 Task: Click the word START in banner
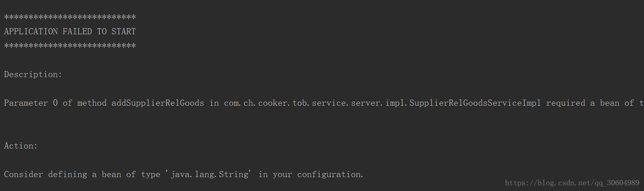point(123,31)
